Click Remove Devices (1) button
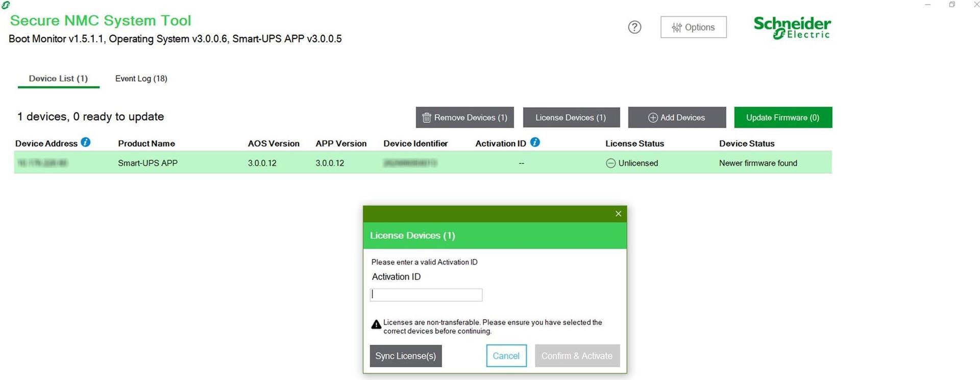 click(x=464, y=117)
